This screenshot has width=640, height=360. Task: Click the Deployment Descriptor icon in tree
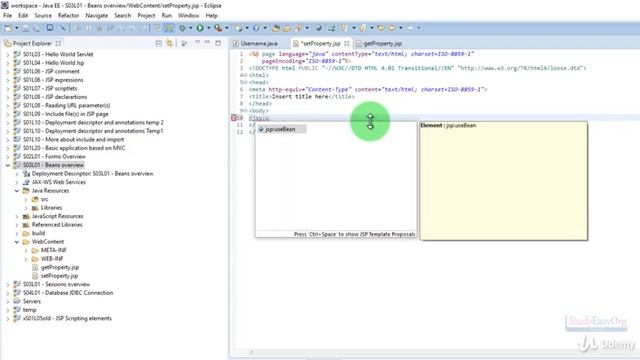[x=26, y=173]
